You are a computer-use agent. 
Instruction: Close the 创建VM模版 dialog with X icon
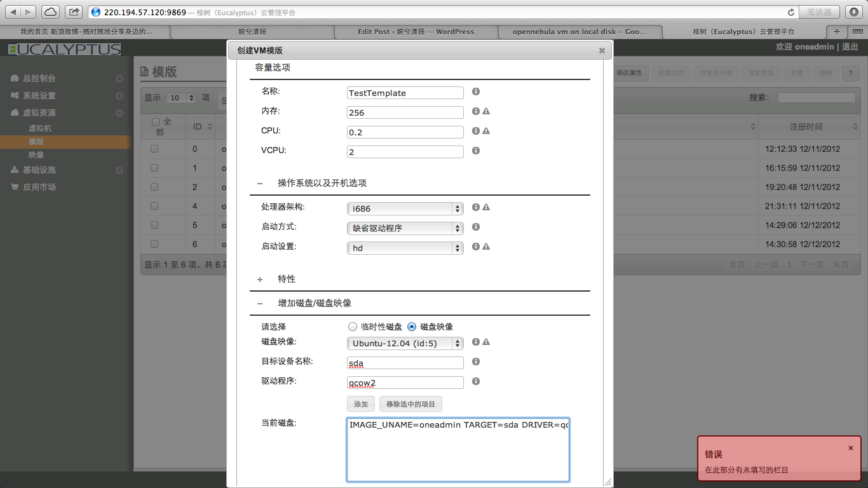coord(602,50)
